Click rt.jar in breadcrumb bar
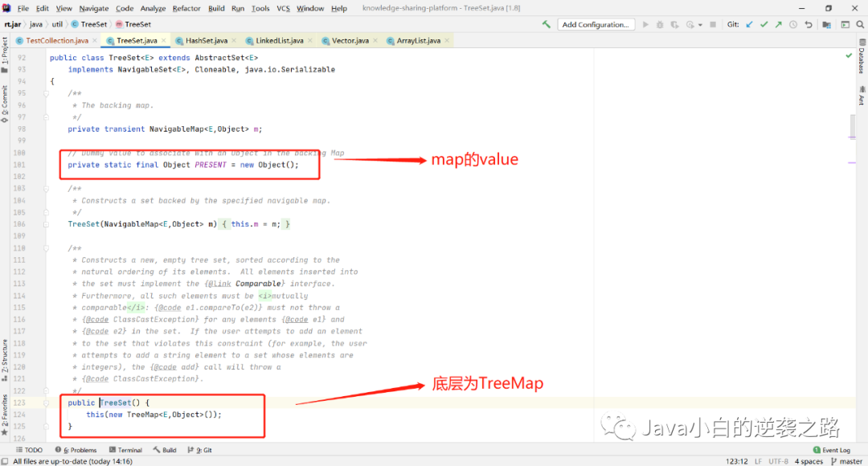The image size is (868, 466). tap(13, 24)
